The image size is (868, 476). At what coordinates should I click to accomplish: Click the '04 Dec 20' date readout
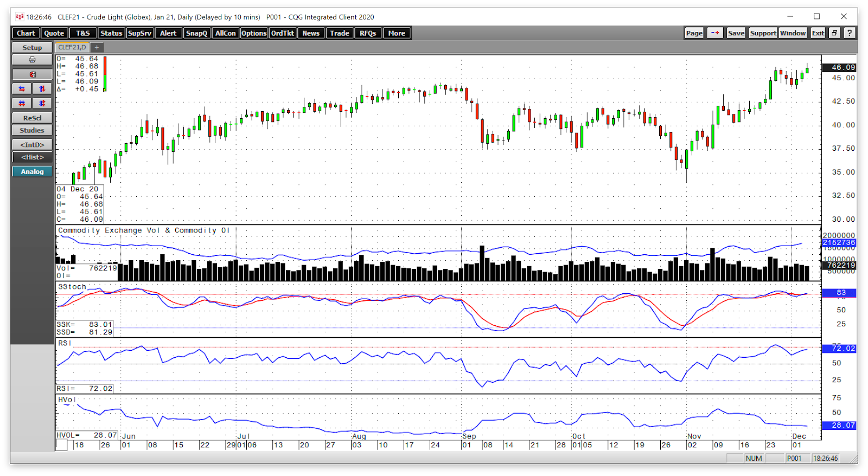(78, 189)
